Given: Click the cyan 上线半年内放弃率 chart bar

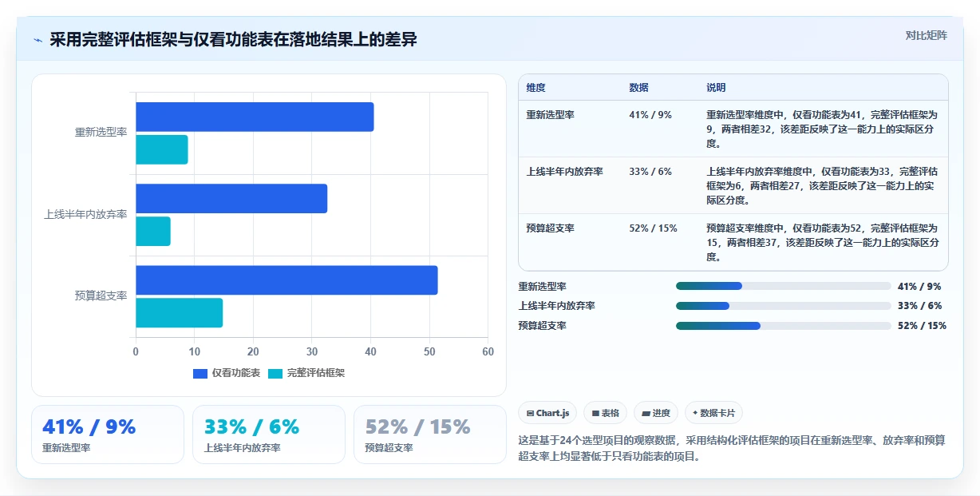Looking at the screenshot, I should tap(153, 231).
